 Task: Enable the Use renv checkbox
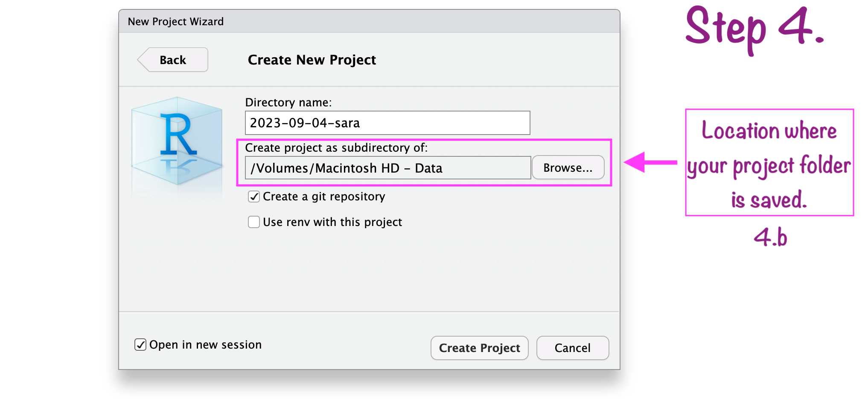(x=254, y=222)
